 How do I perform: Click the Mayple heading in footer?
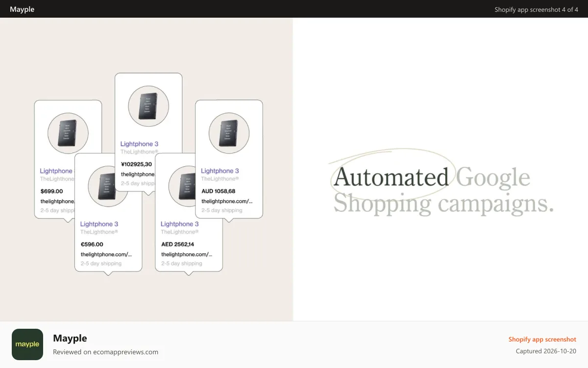[x=70, y=338]
